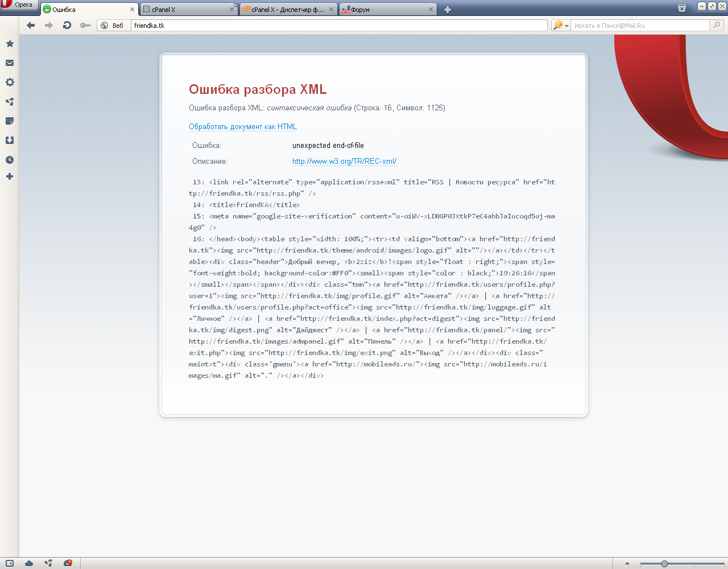Image resolution: width=728 pixels, height=569 pixels.
Task: Close the cPanel X - Диспетчер tab
Action: coord(331,10)
